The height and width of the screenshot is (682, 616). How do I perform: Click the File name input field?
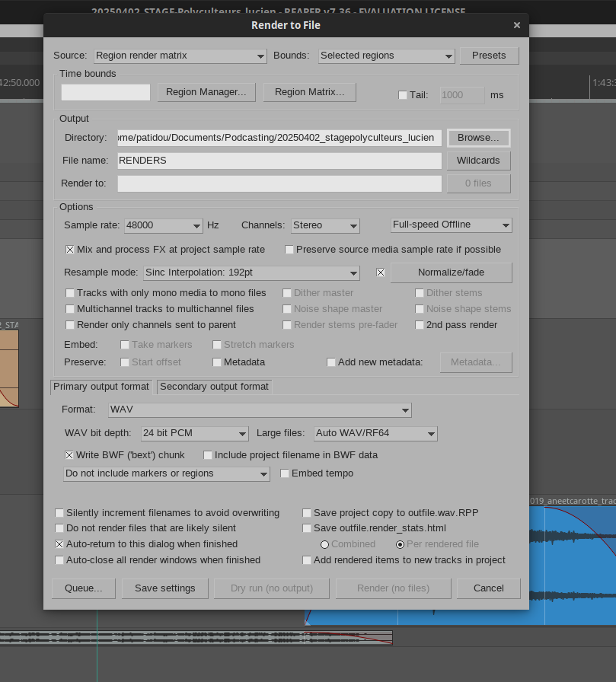click(279, 161)
